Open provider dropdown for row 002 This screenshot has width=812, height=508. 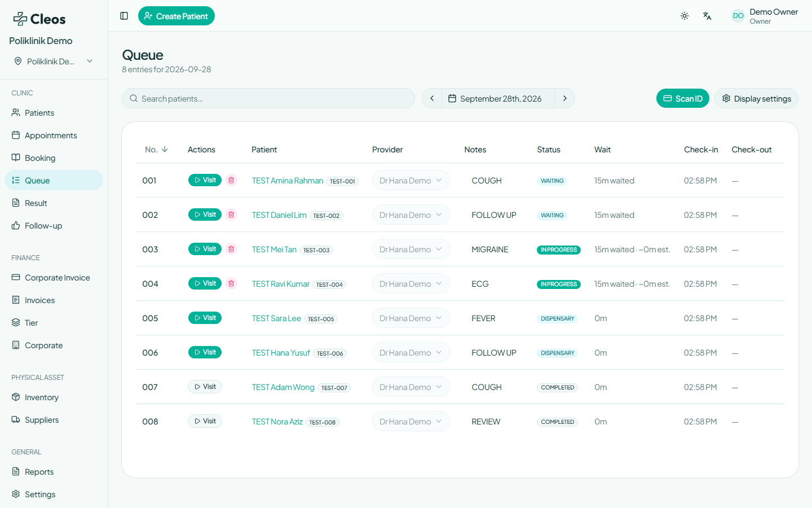411,215
